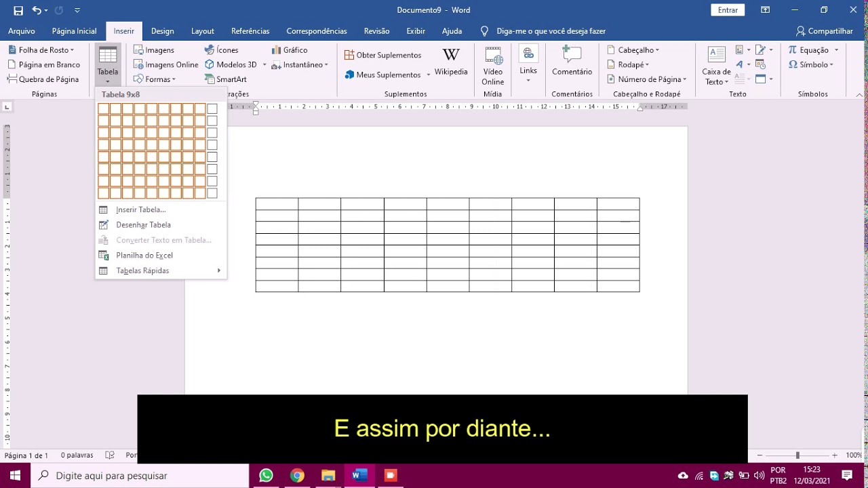Insert Vídeo Online

tap(493, 66)
